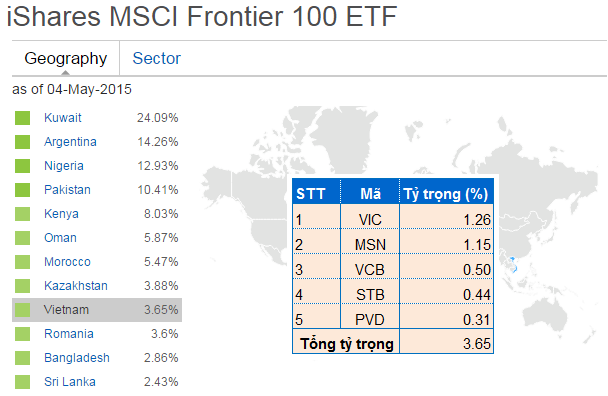
Task: Click the Nigeria link
Action: [x=64, y=166]
